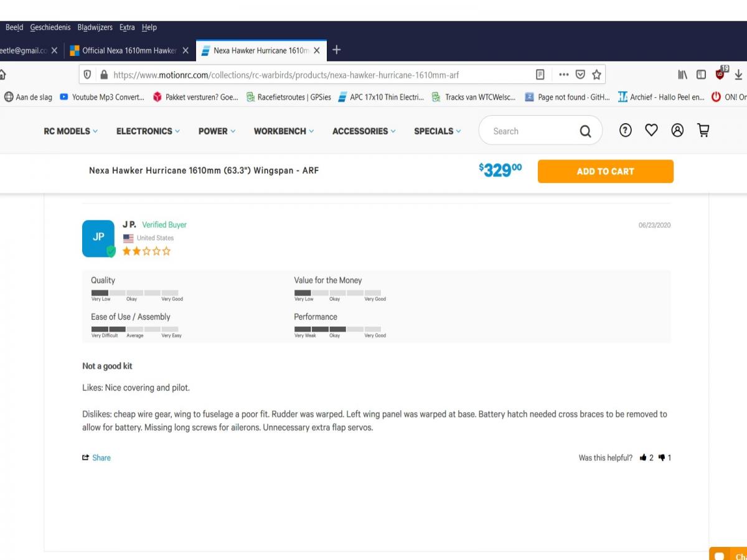Expand the ELECTRONICS menu

tap(148, 131)
